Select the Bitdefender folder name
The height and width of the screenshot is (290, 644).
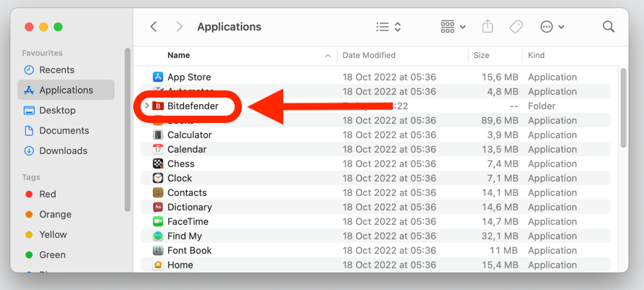coord(193,106)
